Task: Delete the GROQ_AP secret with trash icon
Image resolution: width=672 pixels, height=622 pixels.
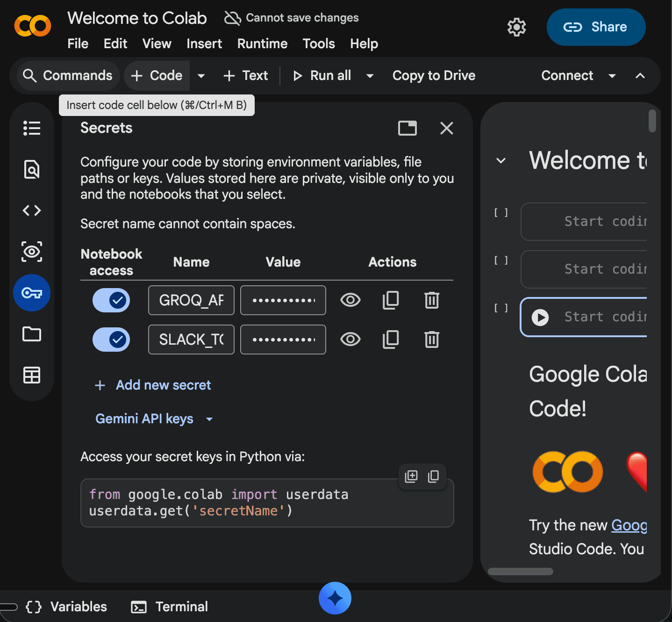Action: click(432, 300)
